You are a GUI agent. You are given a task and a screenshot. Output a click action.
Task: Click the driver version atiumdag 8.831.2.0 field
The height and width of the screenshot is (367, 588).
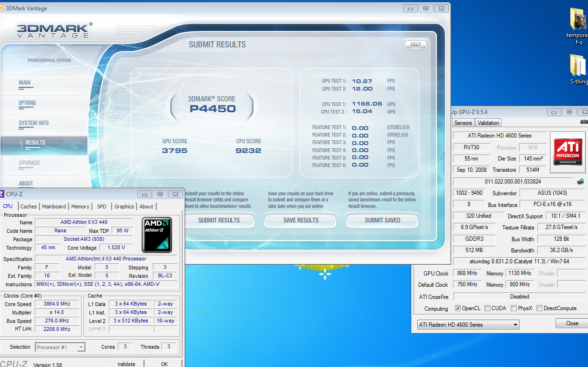pyautogui.click(x=519, y=261)
